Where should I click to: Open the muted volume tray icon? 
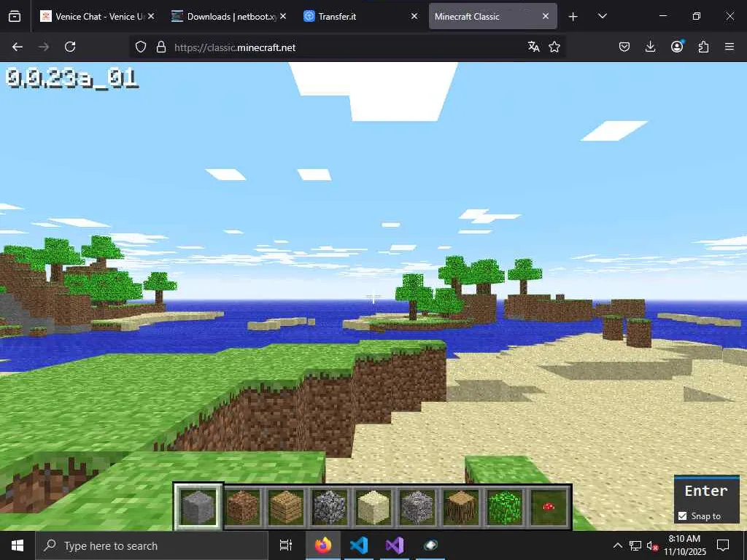(651, 545)
